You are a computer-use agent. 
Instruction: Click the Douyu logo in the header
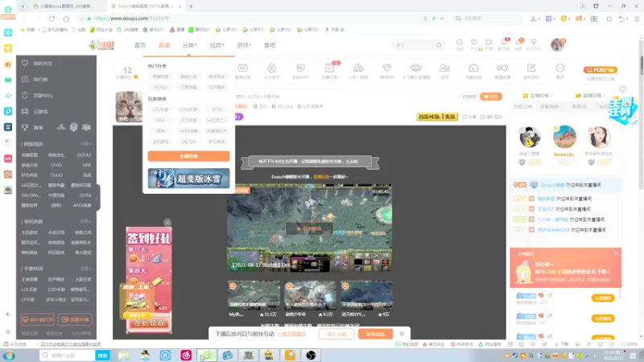point(101,45)
